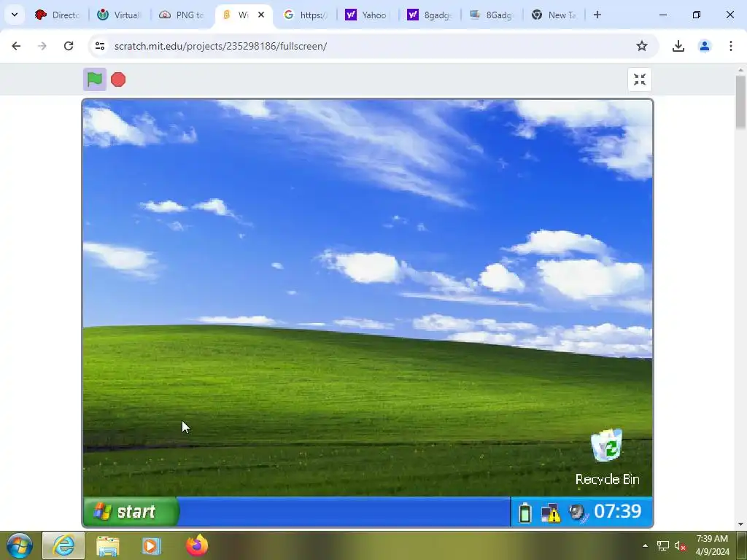Screen dimensions: 747x560
Task: Stop the Scratch project with red button
Action: pyautogui.click(x=118, y=79)
